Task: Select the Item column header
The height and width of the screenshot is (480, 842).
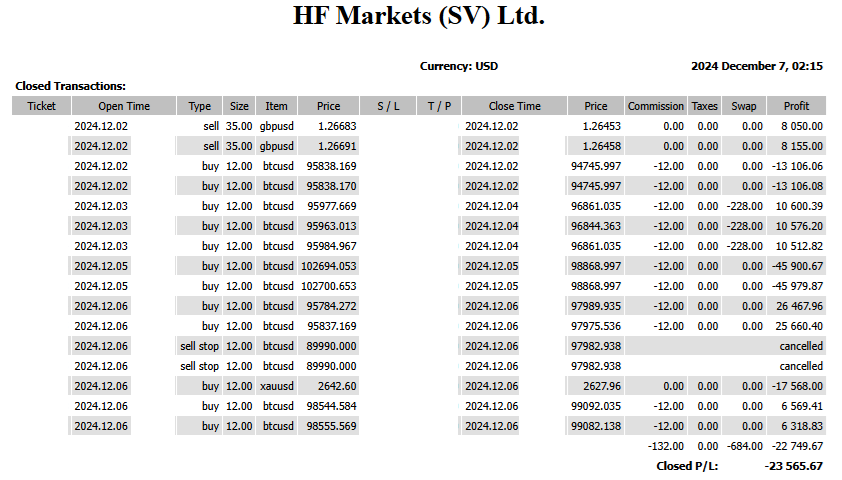Action: [276, 106]
